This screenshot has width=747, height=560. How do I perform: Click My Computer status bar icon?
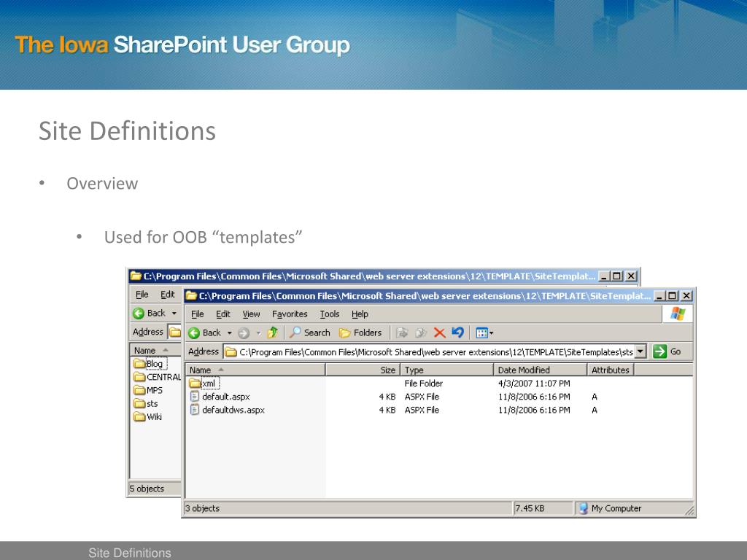click(583, 508)
